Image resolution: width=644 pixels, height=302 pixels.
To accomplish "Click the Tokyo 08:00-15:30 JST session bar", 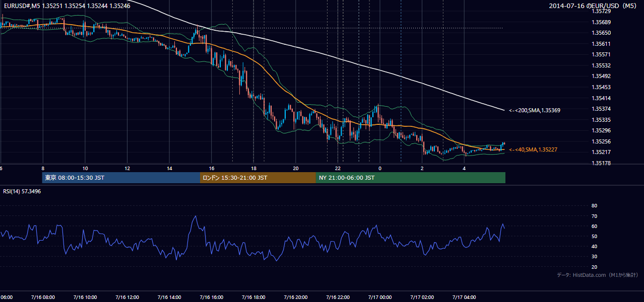I will tap(121, 178).
